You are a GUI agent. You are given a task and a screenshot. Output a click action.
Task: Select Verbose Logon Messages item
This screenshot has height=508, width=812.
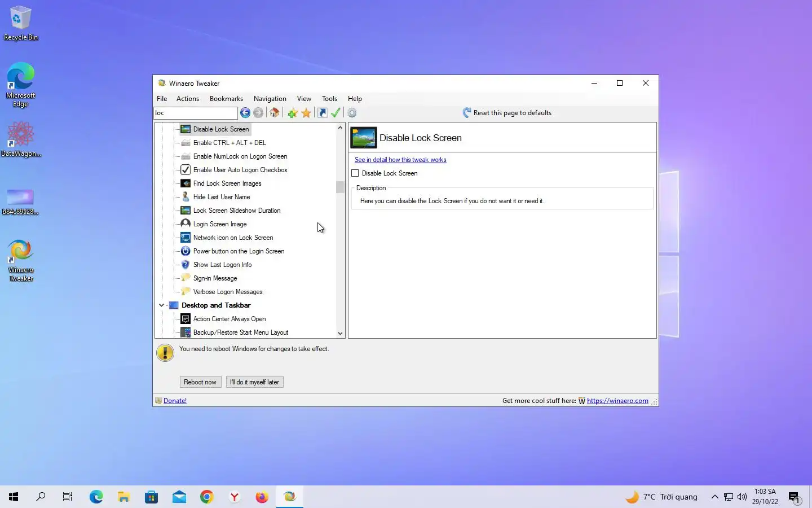coord(222,292)
